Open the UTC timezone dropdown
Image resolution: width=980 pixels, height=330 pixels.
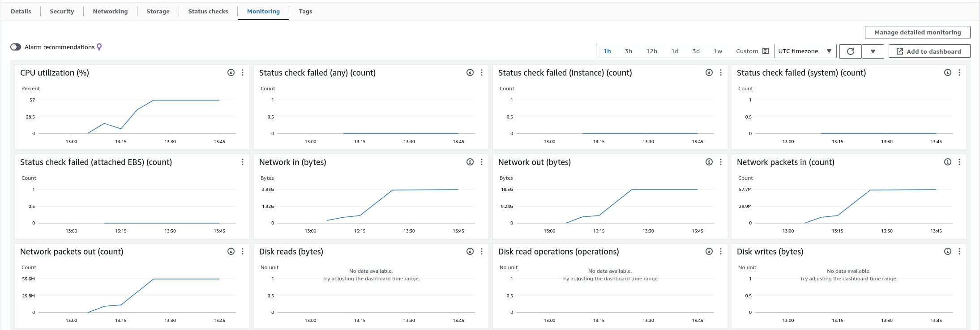pos(805,51)
